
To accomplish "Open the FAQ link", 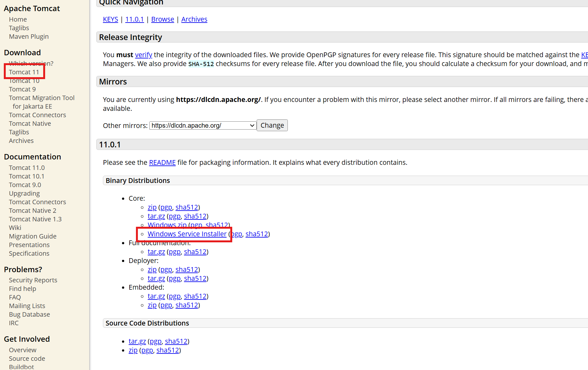I will click(15, 297).
